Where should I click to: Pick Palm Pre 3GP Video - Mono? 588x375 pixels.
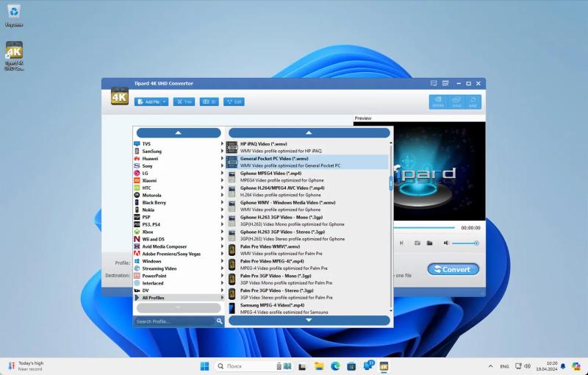point(306,279)
